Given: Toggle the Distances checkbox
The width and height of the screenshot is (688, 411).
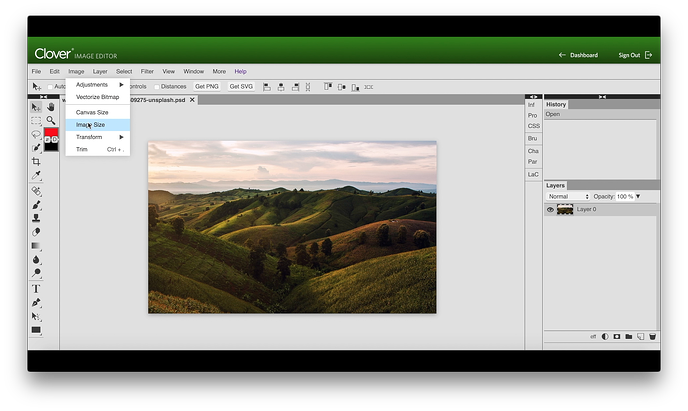Looking at the screenshot, I should (x=157, y=87).
